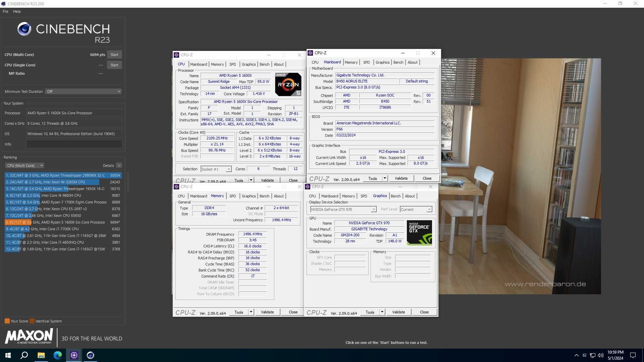This screenshot has height=362, width=644.
Task: Click the CPU-Z title icon of Graphics window
Action: coord(308,187)
